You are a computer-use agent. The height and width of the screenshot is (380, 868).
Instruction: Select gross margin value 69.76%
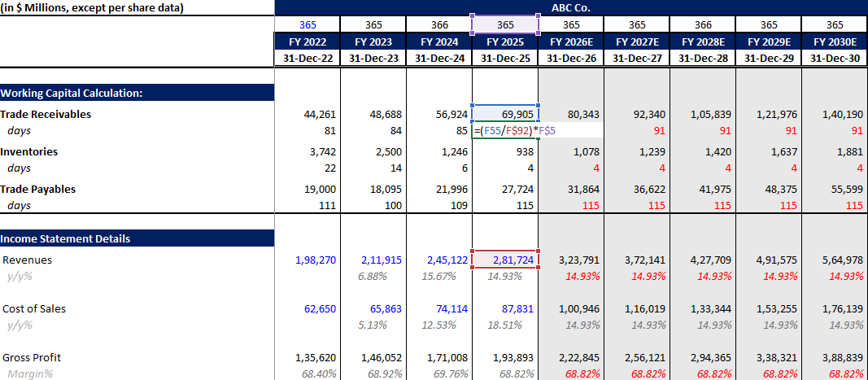click(x=451, y=373)
